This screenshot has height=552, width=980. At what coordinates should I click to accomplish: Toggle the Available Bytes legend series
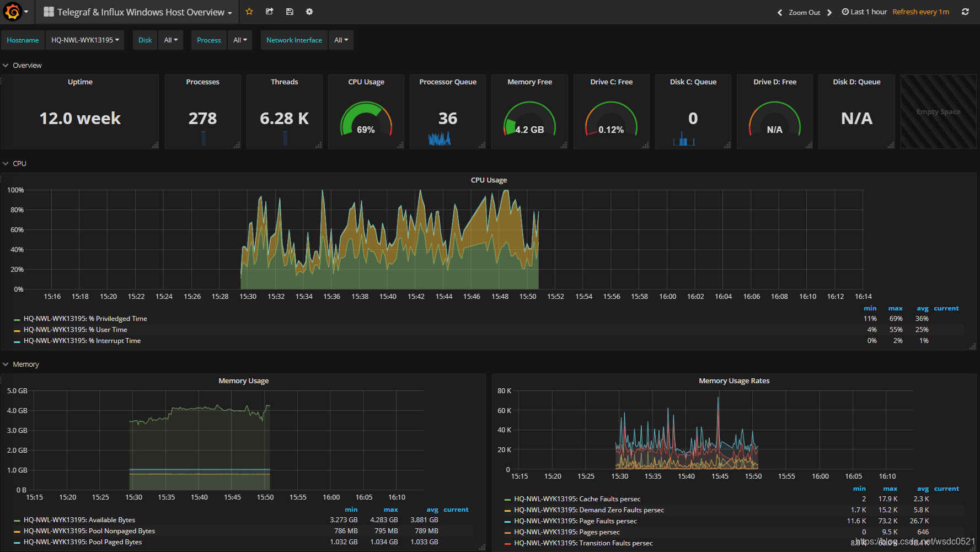click(79, 520)
